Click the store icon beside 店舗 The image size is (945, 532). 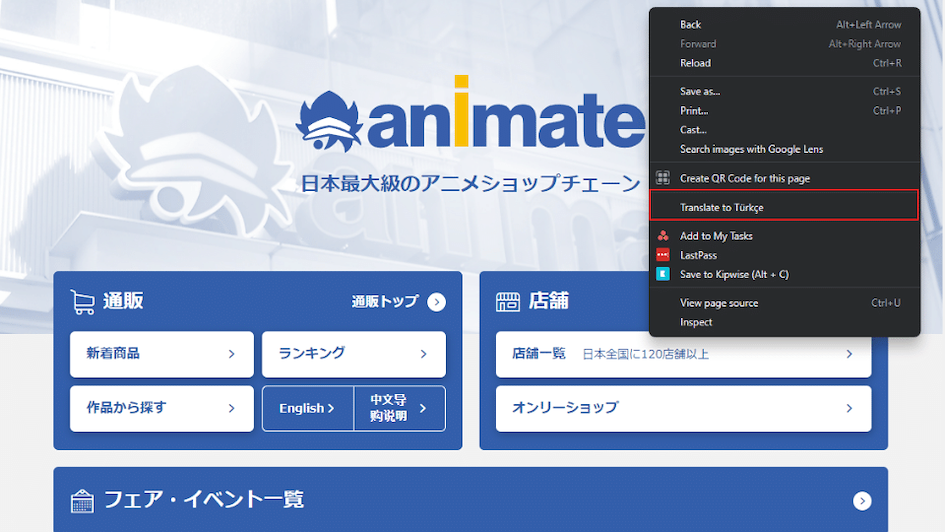click(x=507, y=301)
